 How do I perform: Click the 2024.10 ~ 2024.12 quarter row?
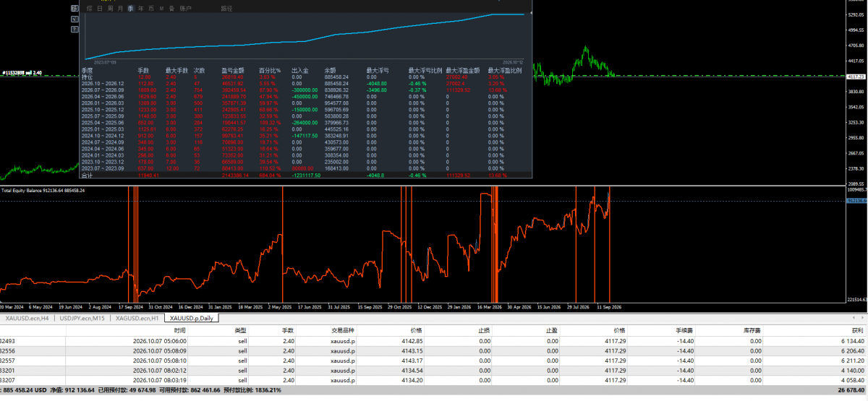305,136
